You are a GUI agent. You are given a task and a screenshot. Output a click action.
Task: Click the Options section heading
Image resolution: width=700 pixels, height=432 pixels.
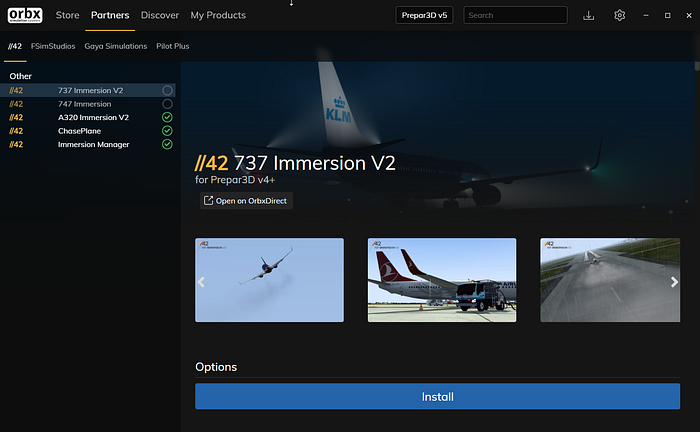216,367
